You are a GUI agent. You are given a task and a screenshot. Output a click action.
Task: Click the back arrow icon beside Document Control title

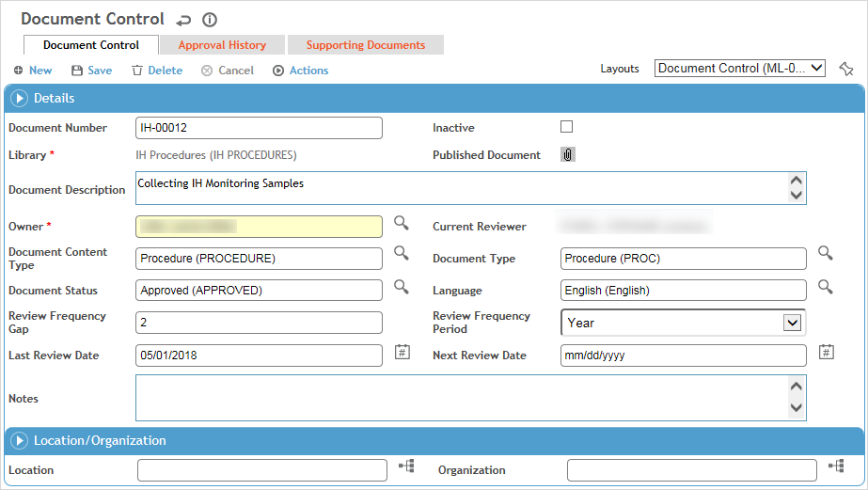coord(183,20)
